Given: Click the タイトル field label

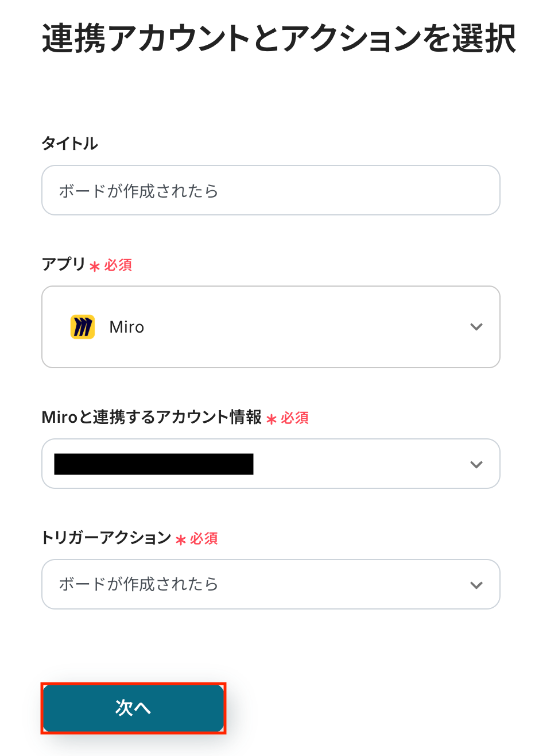Looking at the screenshot, I should click(69, 144).
